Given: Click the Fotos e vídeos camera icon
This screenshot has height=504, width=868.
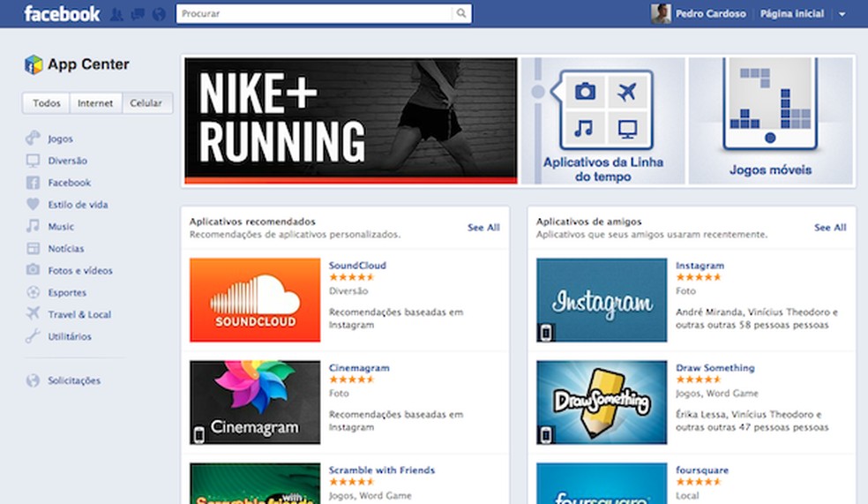Looking at the screenshot, I should tap(34, 270).
